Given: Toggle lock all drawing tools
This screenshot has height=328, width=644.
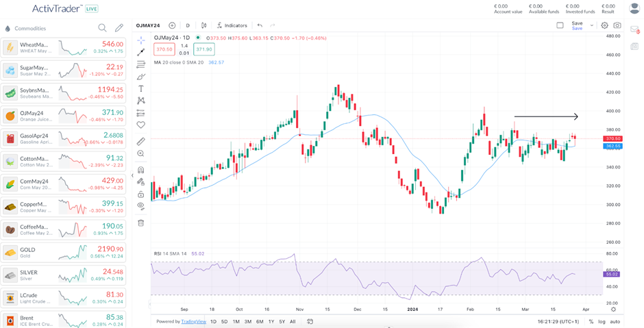Looking at the screenshot, I should (x=141, y=194).
